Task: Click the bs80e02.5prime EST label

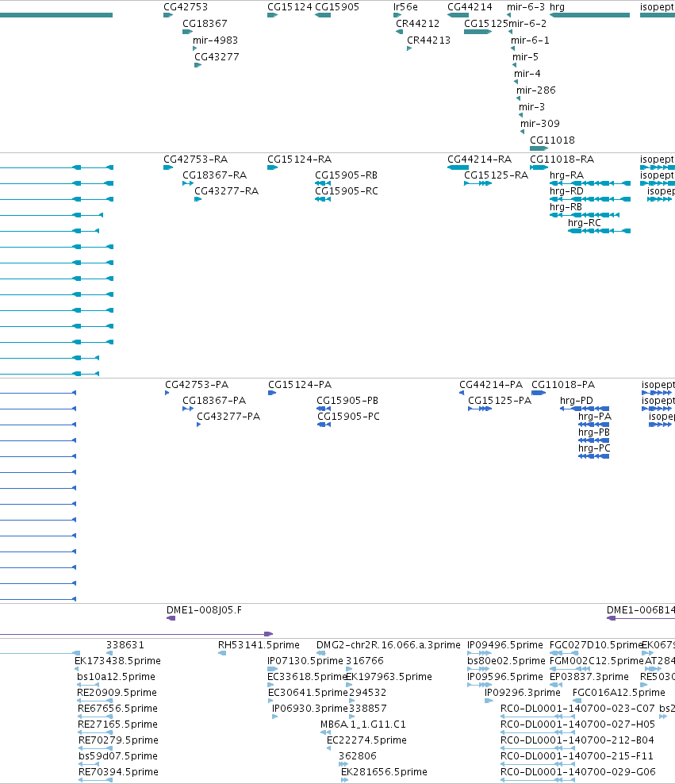Action: click(x=506, y=661)
